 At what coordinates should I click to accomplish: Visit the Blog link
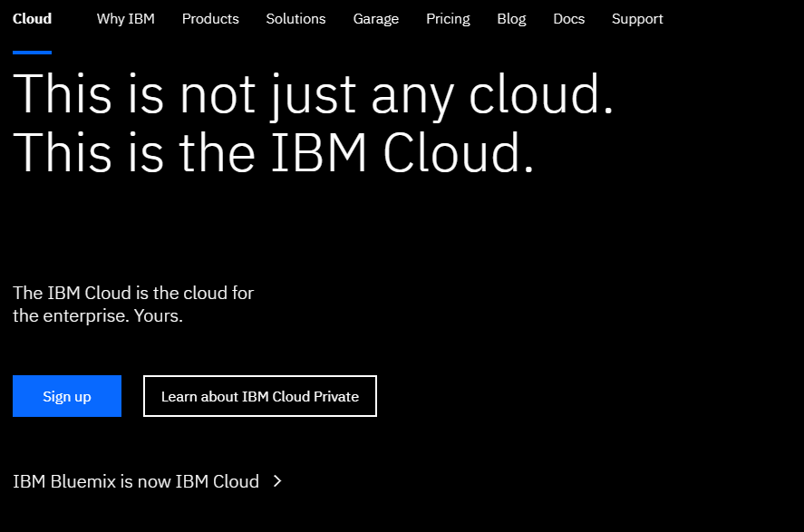[511, 19]
